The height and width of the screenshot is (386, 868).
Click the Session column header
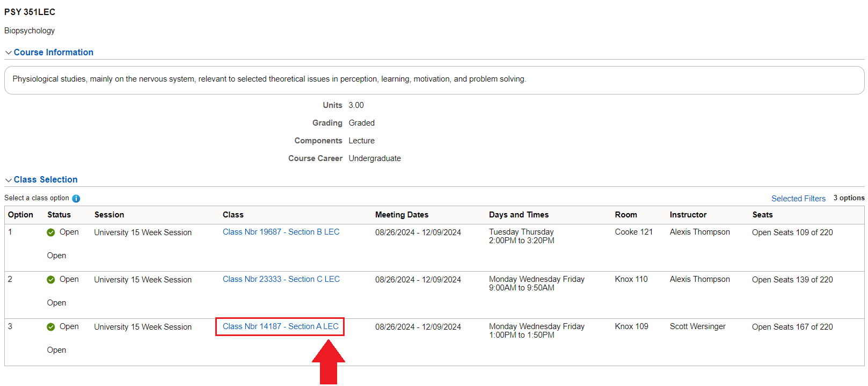(109, 215)
